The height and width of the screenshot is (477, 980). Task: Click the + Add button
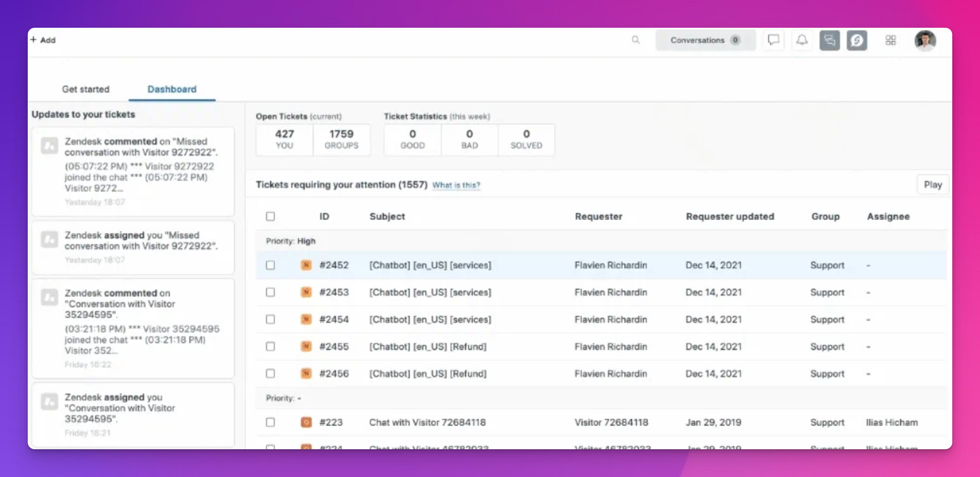43,40
